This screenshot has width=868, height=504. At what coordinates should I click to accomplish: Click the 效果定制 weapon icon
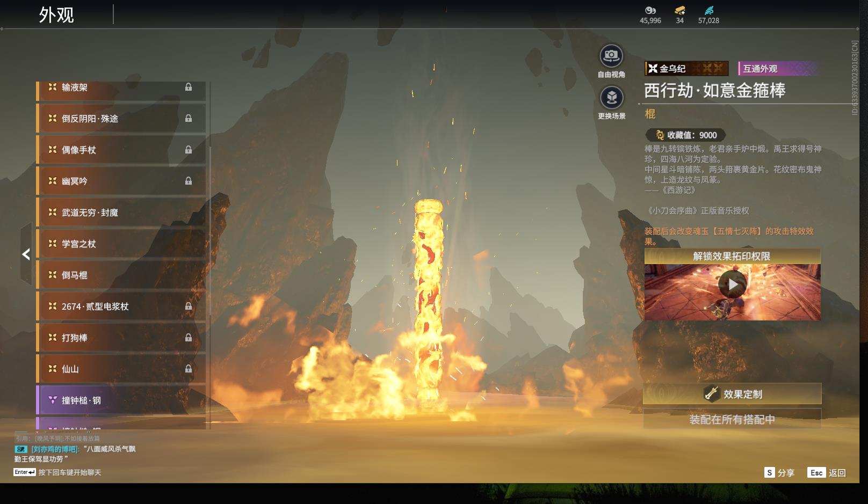tap(711, 393)
